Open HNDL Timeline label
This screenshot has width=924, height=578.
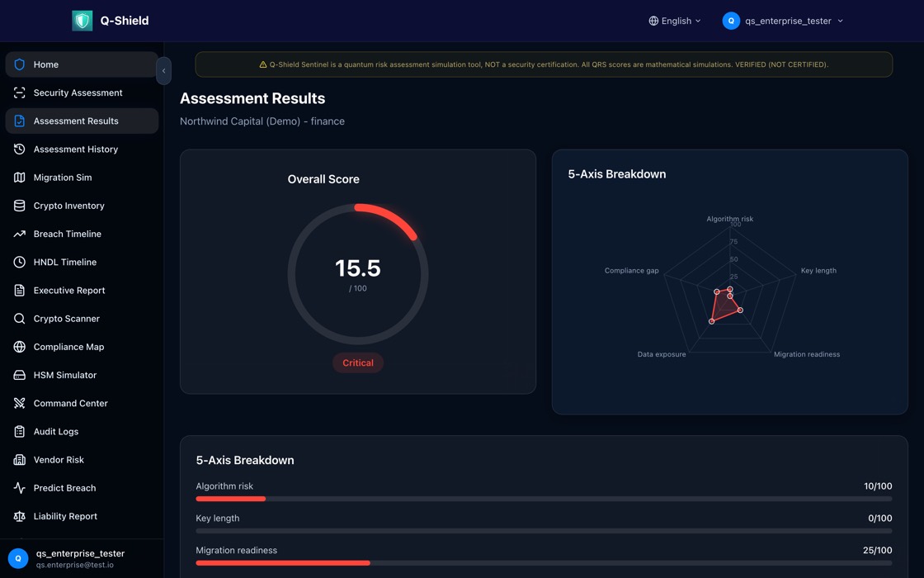point(65,262)
